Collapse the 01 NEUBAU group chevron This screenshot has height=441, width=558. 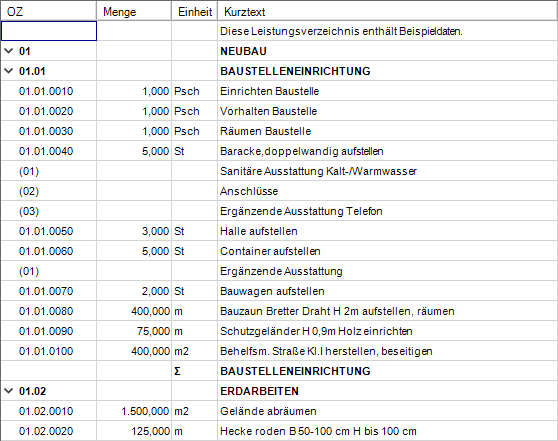click(x=9, y=51)
